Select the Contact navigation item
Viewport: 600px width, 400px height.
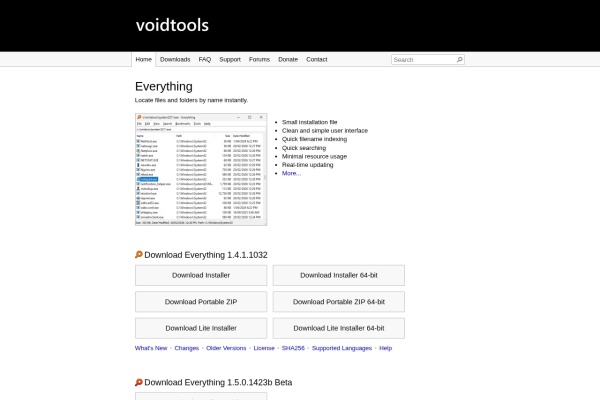(316, 59)
